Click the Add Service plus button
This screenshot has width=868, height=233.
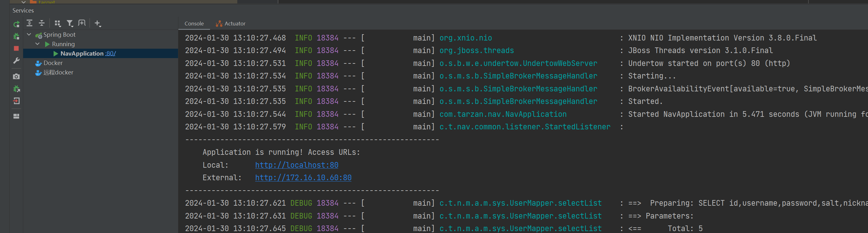pyautogui.click(x=98, y=23)
